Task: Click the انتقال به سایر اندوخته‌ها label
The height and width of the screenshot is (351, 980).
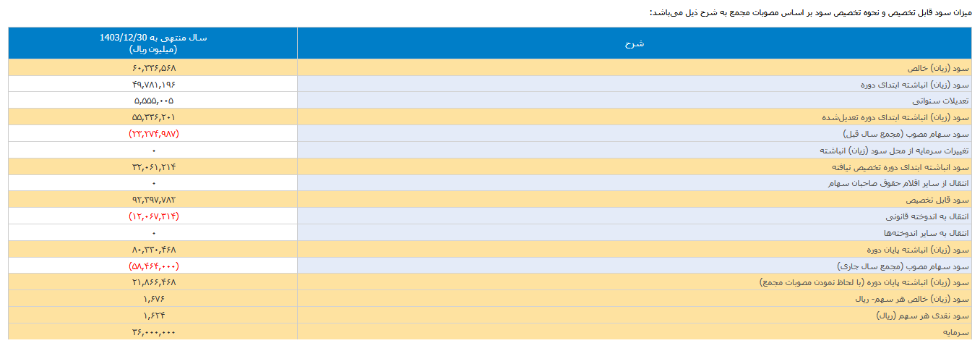Action: 927,233
